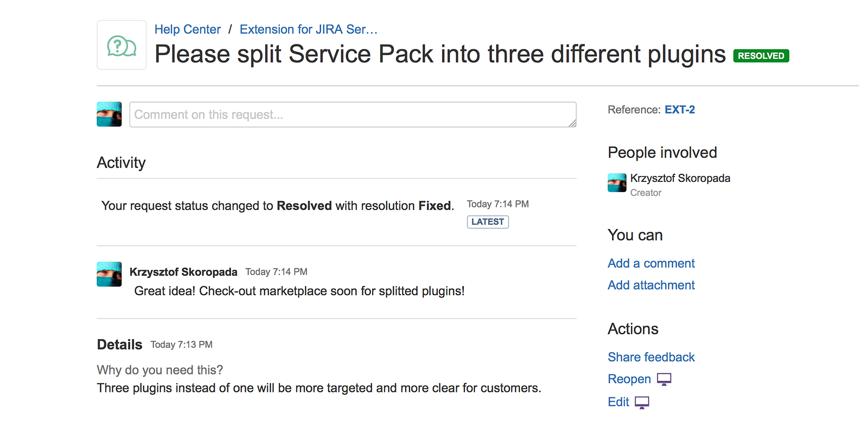Open the Help Center breadcrumb link
Viewport: 868px width, 425px height.
[187, 29]
